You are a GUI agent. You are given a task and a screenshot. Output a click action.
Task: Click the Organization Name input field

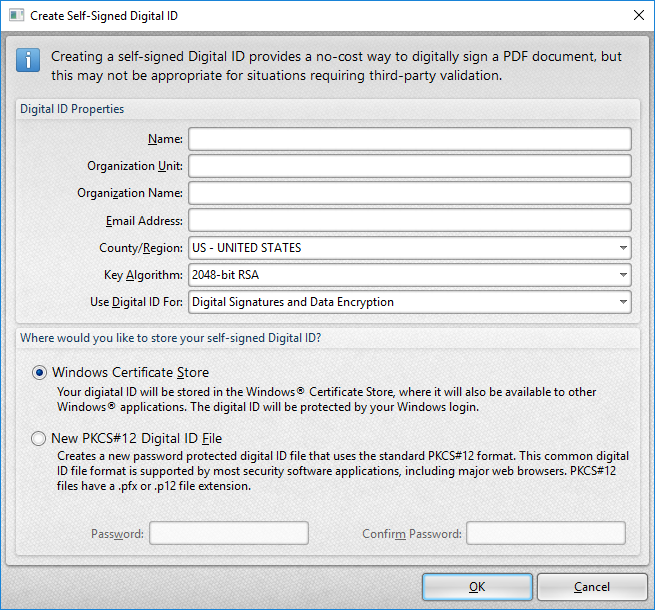[x=409, y=193]
